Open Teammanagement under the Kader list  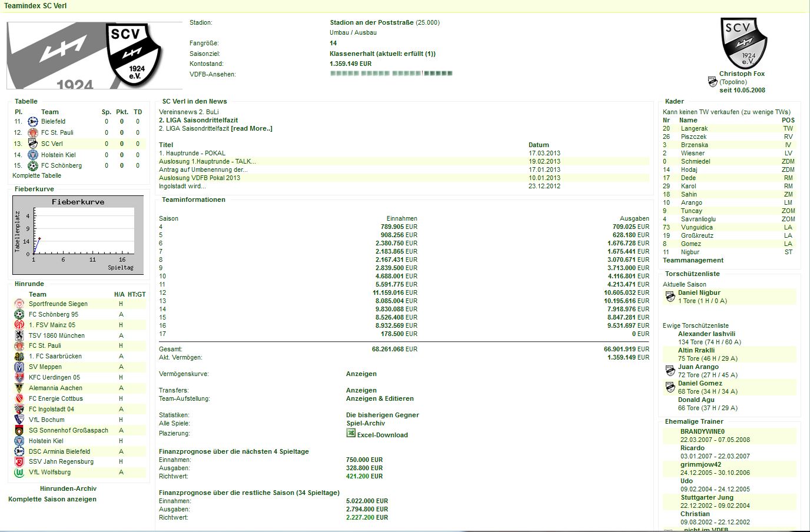(x=693, y=261)
